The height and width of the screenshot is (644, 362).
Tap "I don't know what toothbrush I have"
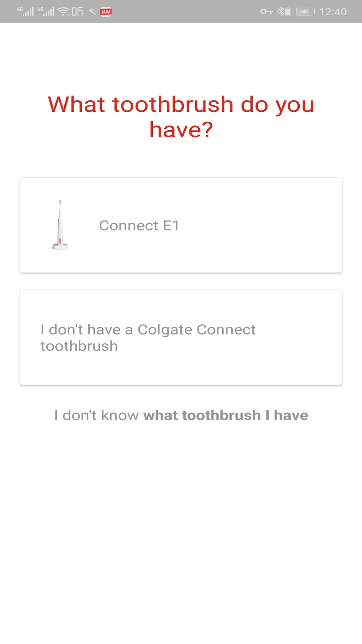click(x=181, y=415)
